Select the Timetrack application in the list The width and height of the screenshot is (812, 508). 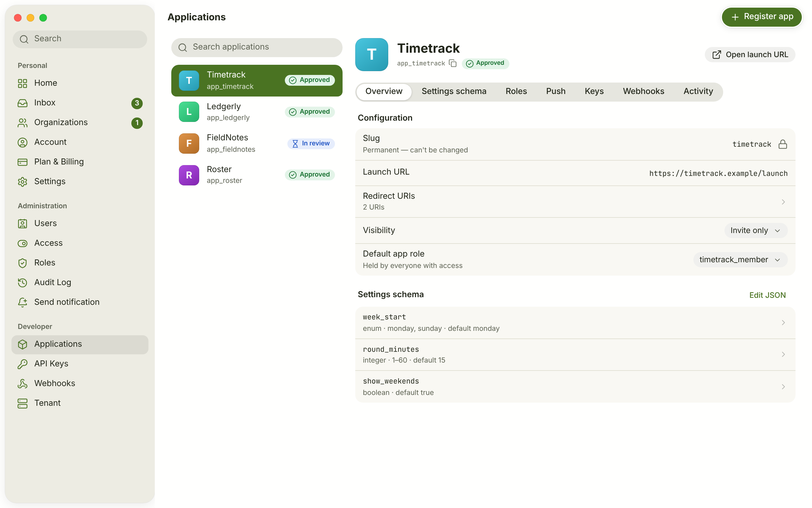tap(257, 81)
